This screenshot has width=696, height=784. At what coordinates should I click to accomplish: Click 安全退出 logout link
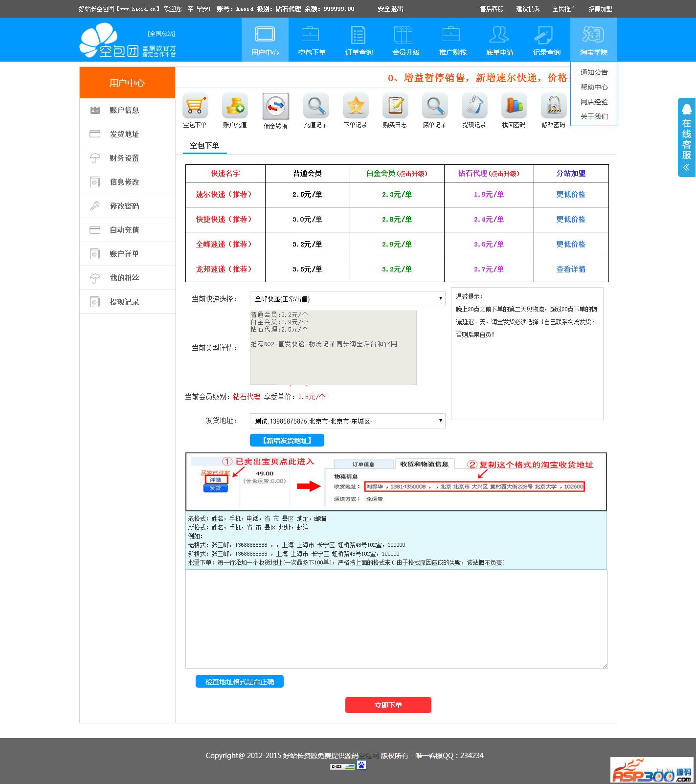(390, 9)
